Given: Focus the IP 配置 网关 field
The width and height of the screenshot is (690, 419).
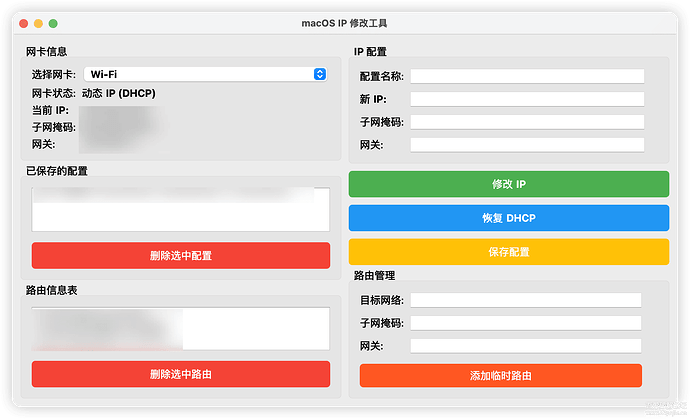Looking at the screenshot, I should pyautogui.click(x=527, y=145).
